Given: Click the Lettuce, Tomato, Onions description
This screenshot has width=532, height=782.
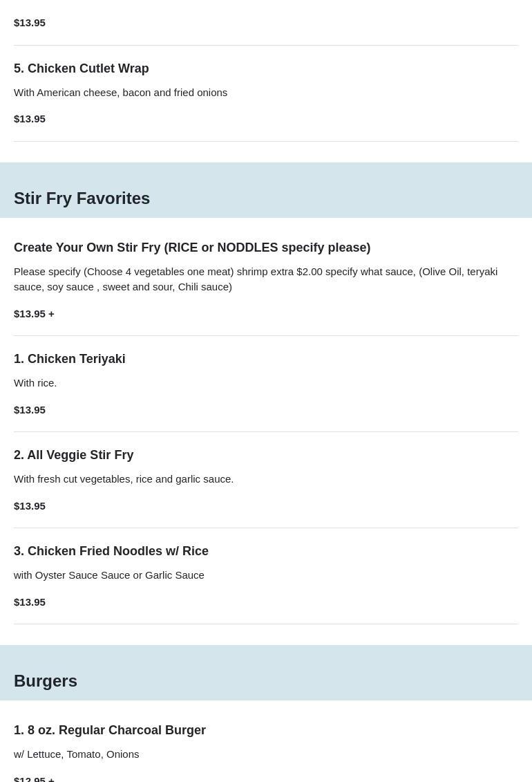Looking at the screenshot, I should 77,754.
